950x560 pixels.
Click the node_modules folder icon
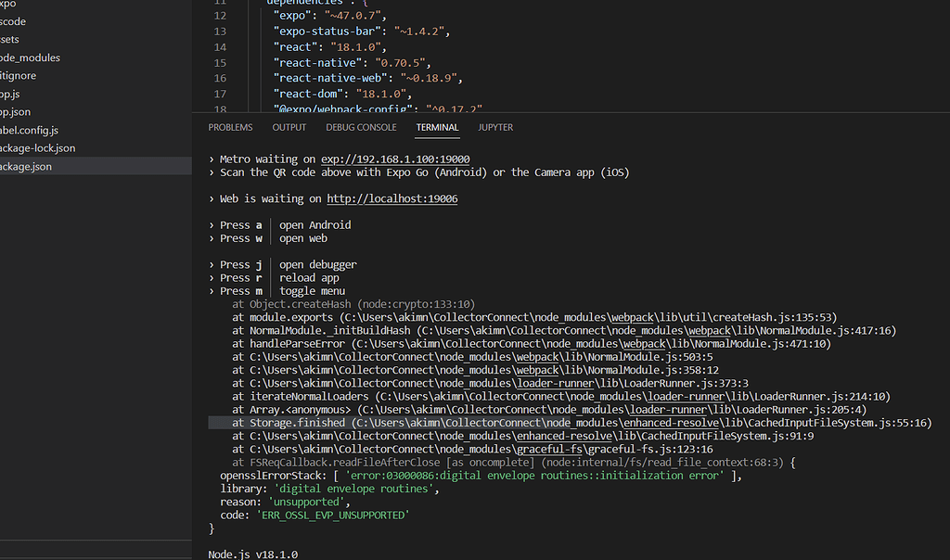(3, 57)
